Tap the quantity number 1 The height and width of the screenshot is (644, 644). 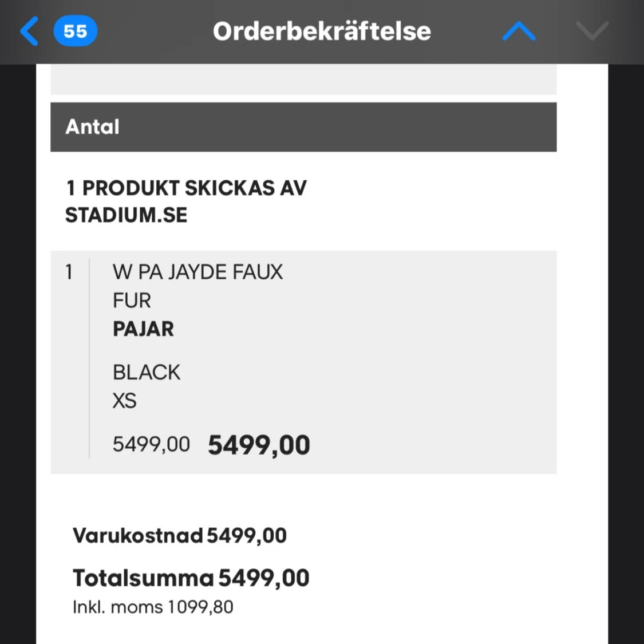[69, 272]
